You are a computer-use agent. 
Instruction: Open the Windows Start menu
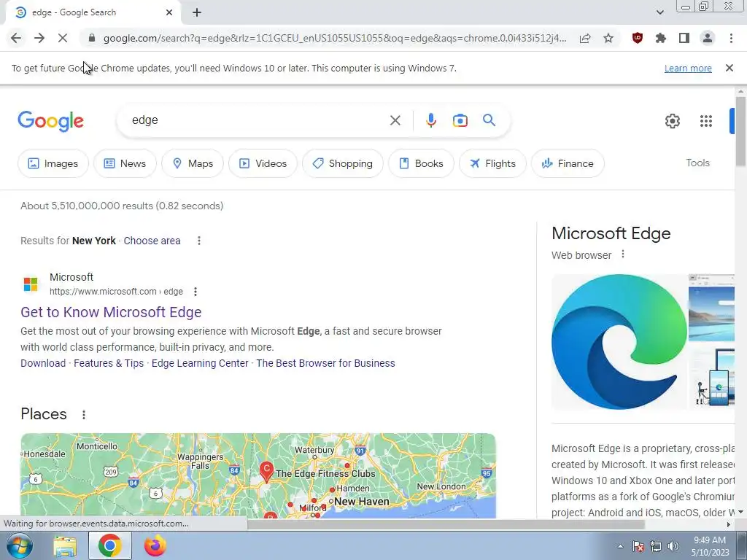tap(19, 545)
